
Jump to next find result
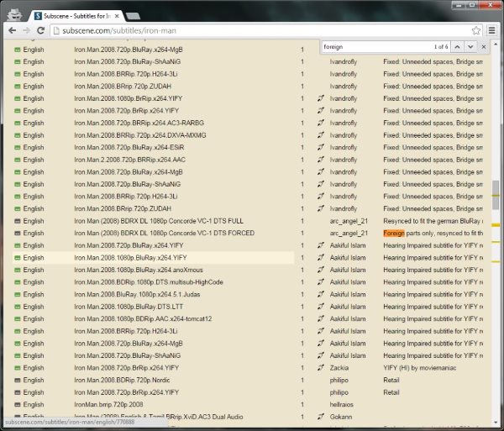tap(470, 47)
